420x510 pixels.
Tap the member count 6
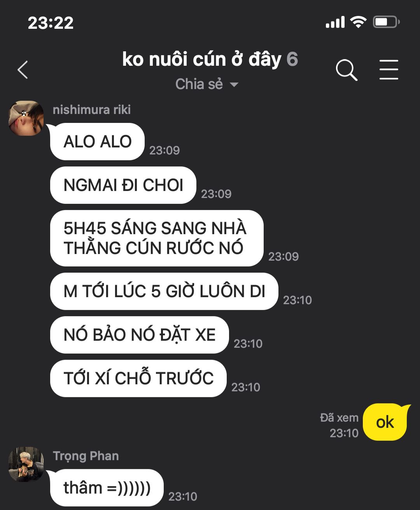pos(292,59)
